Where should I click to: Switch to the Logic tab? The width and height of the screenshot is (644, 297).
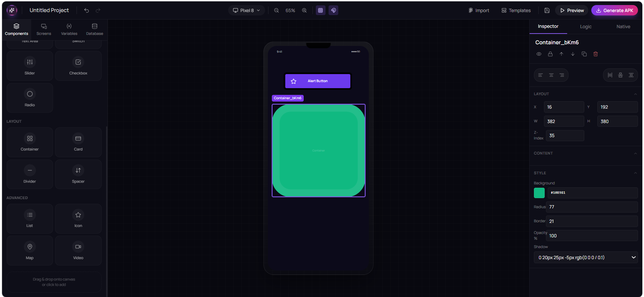586,26
